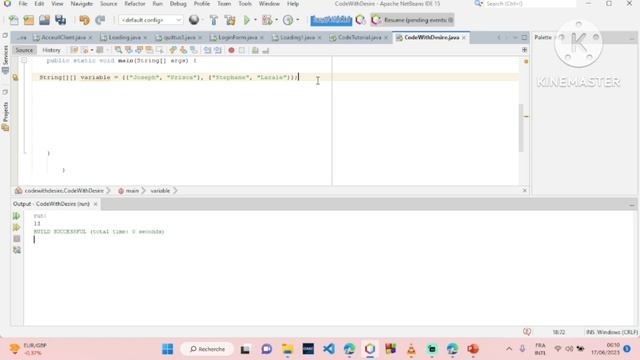Click the globe browser icon in toolbar
Image resolution: width=640 pixels, height=360 pixels.
click(x=194, y=20)
